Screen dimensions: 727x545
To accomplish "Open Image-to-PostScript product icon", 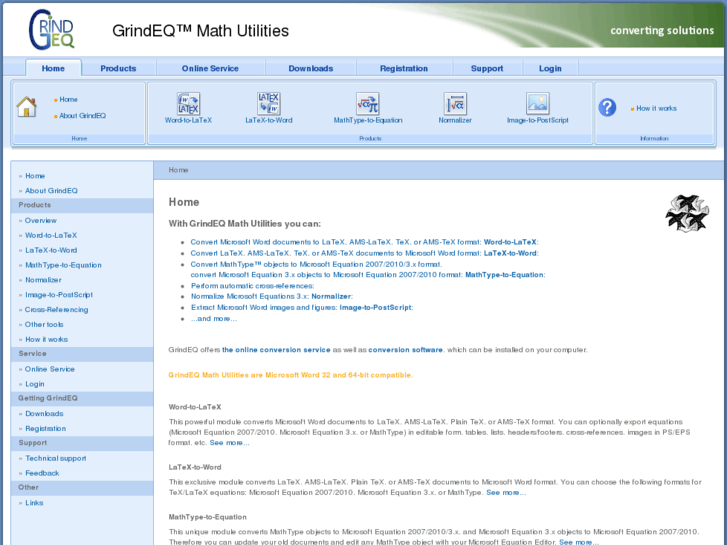I will point(537,103).
